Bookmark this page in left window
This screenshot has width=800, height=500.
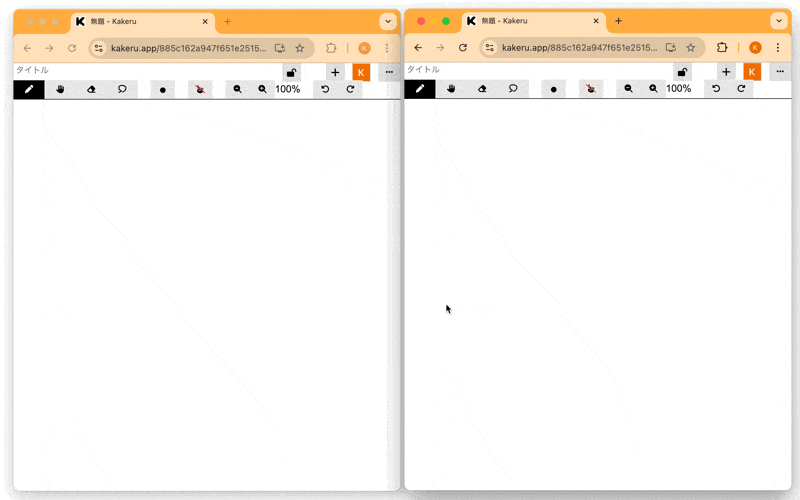tap(299, 48)
